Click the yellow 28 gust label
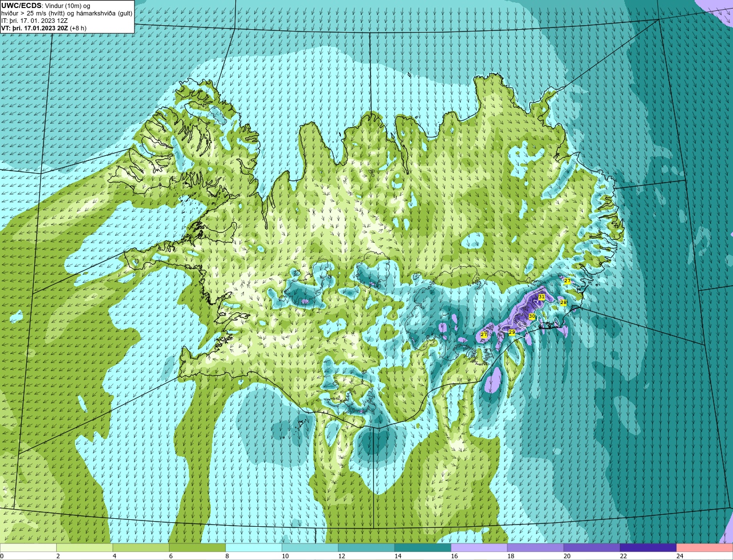This screenshot has height=560, width=733. 563,302
